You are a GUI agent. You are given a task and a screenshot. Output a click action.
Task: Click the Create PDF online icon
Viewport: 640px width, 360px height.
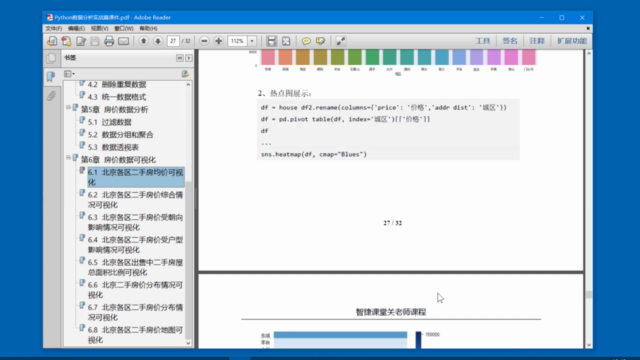click(66, 41)
